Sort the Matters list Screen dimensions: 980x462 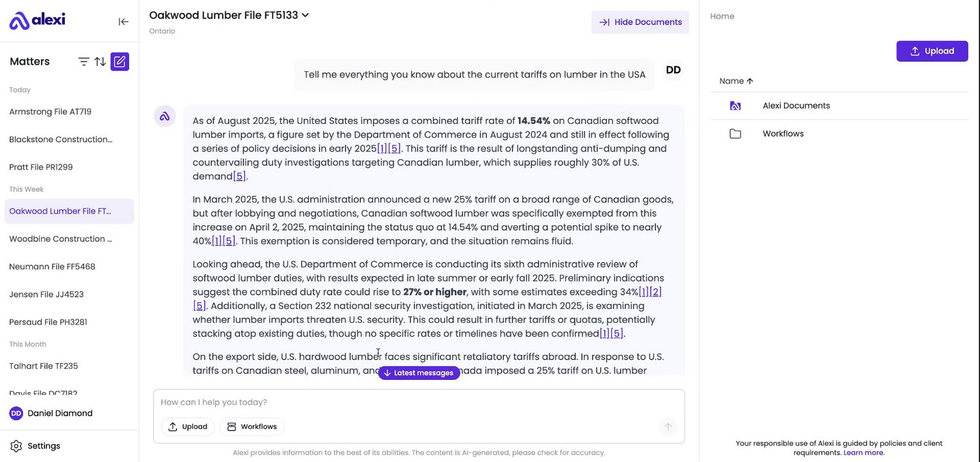point(100,62)
